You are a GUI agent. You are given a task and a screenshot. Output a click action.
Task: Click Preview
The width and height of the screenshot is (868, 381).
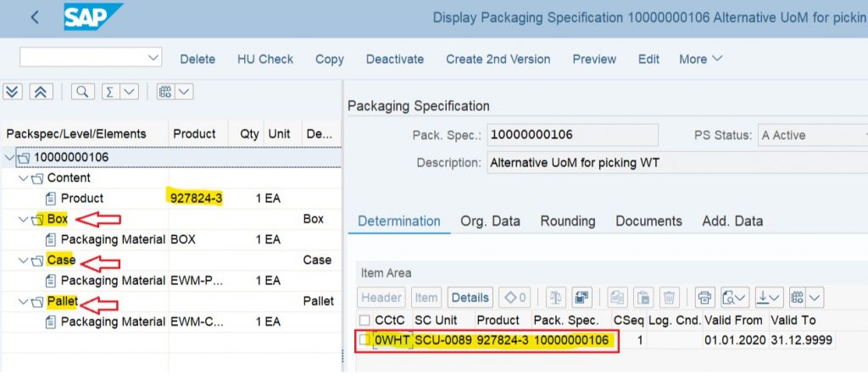click(x=594, y=59)
